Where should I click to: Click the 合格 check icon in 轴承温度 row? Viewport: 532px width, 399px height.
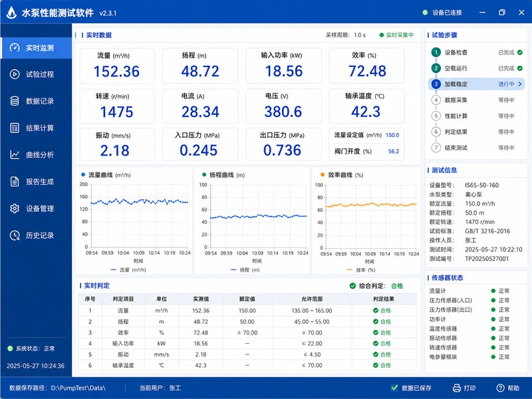click(x=376, y=365)
